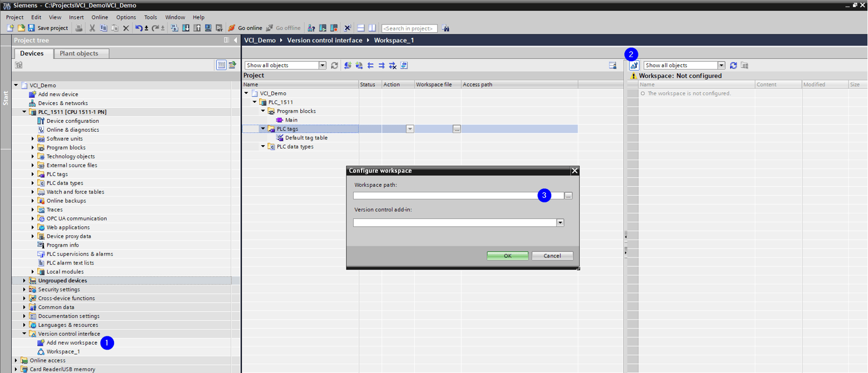Click the Start CPU icon
The height and width of the screenshot is (373, 868).
click(322, 28)
